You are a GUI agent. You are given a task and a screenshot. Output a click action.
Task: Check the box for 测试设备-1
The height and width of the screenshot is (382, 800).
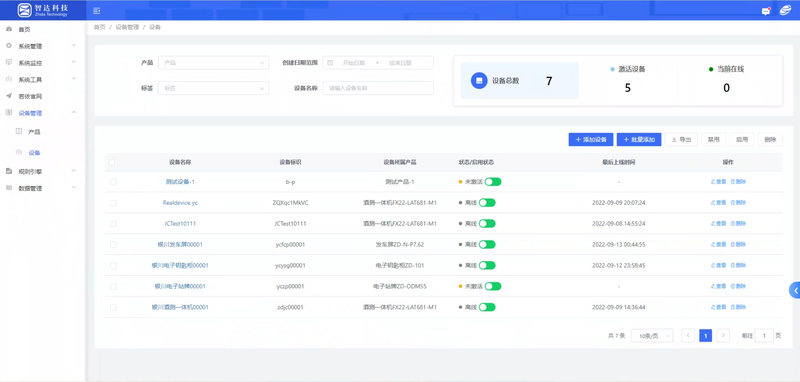[113, 182]
